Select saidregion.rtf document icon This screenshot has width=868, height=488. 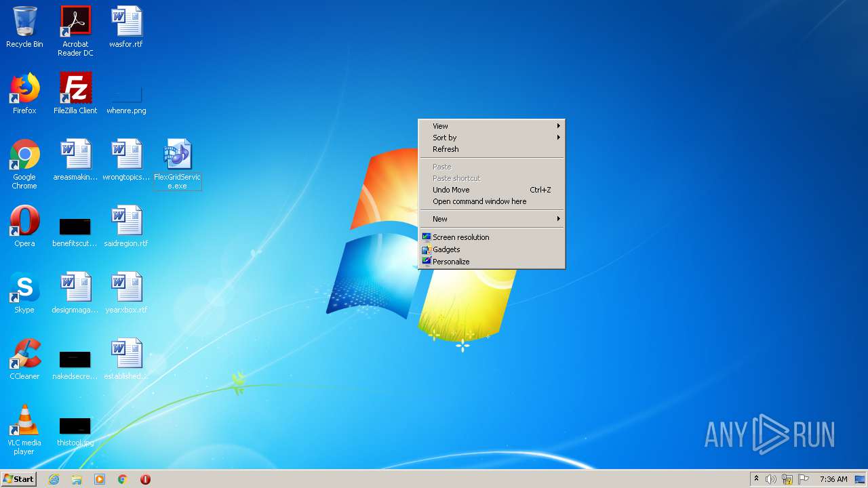pos(126,226)
